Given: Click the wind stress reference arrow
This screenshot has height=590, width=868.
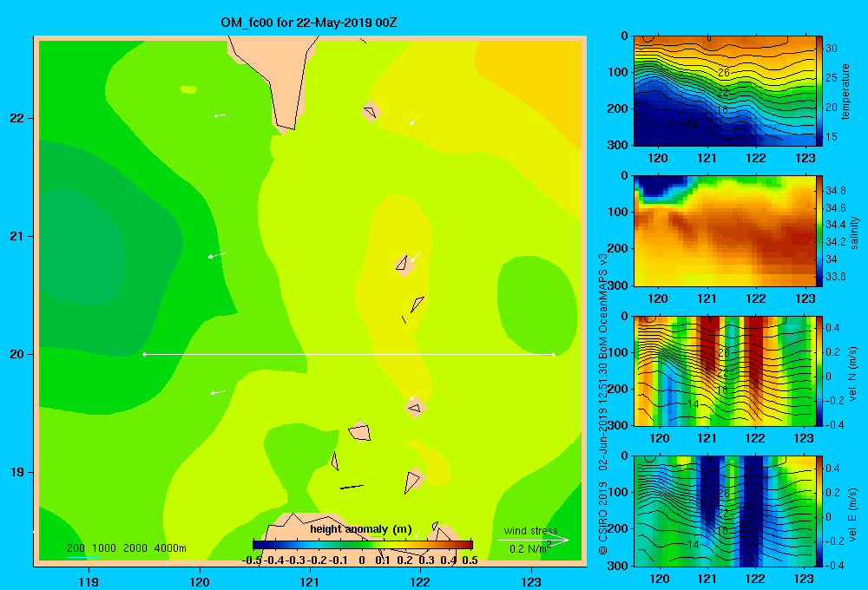Looking at the screenshot, I should 533,541.
